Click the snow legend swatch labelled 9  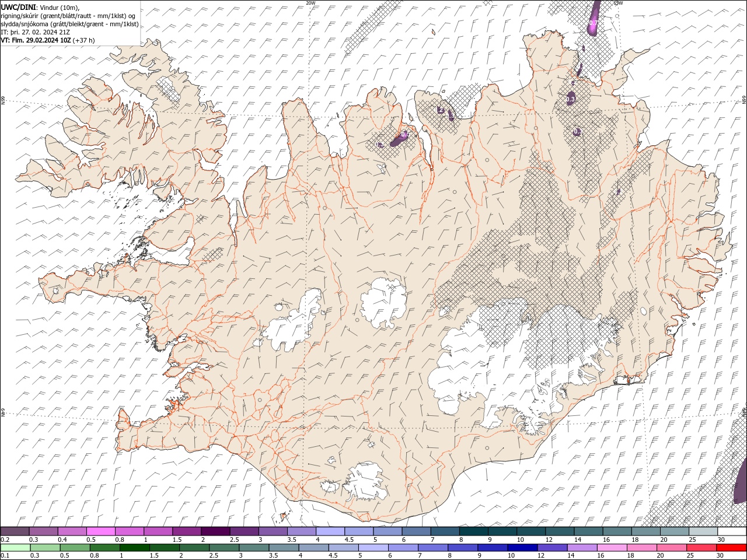pyautogui.click(x=502, y=531)
